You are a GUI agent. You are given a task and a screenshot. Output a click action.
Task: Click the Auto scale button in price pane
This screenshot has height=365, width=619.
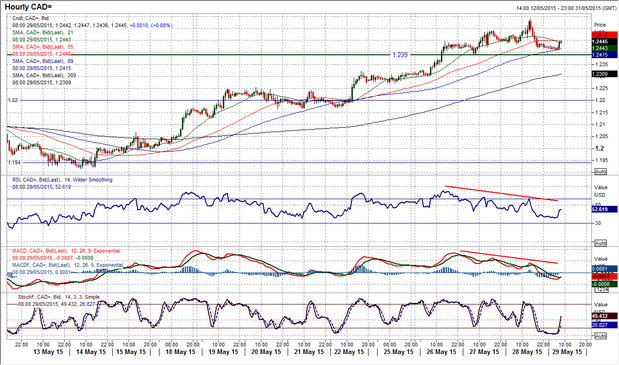[600, 172]
